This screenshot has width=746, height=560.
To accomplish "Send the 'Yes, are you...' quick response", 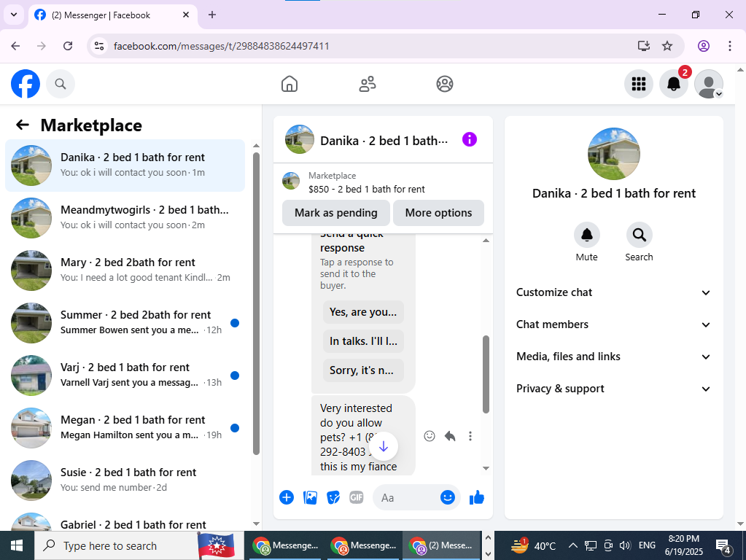I will click(x=363, y=312).
